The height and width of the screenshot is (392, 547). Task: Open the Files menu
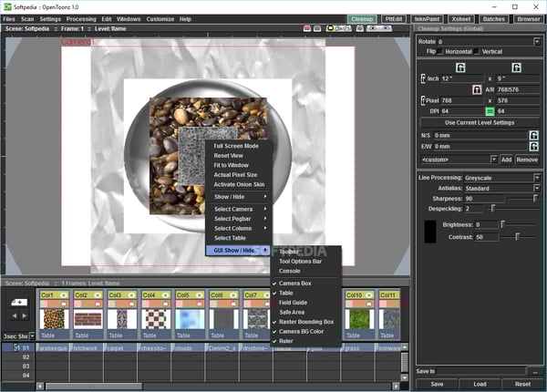point(9,19)
